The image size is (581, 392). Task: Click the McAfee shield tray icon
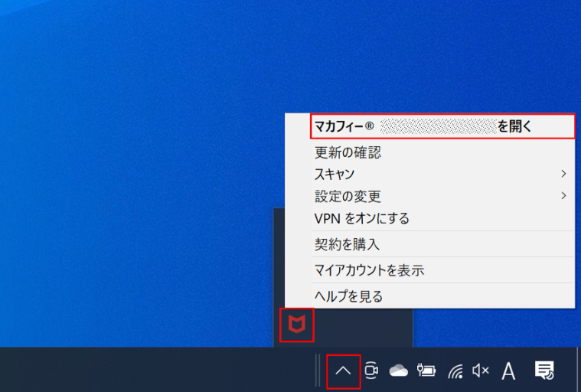(x=297, y=325)
